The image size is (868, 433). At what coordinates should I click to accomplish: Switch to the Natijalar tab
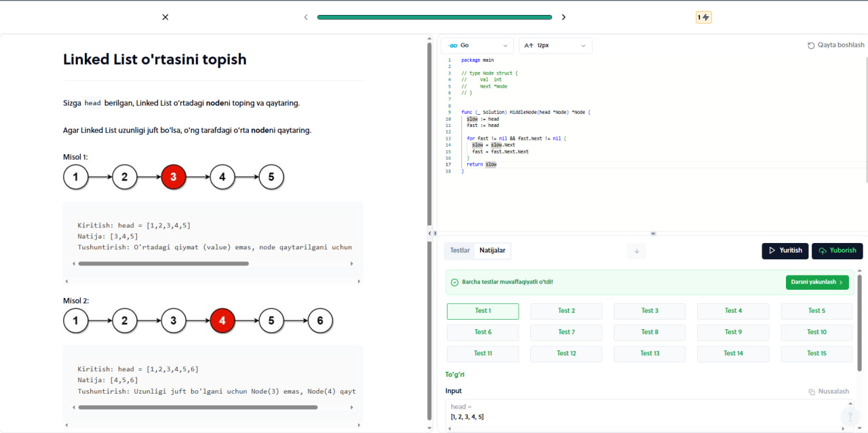(x=492, y=250)
